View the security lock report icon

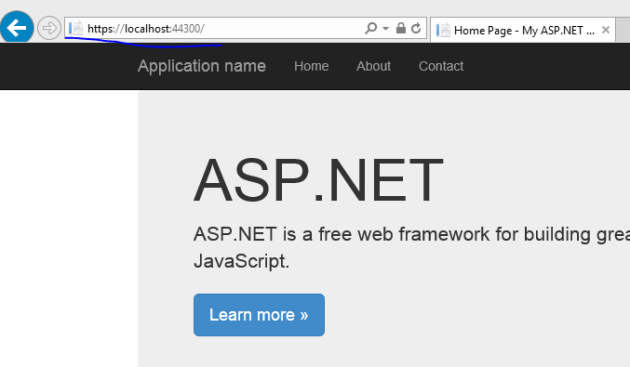pos(401,28)
